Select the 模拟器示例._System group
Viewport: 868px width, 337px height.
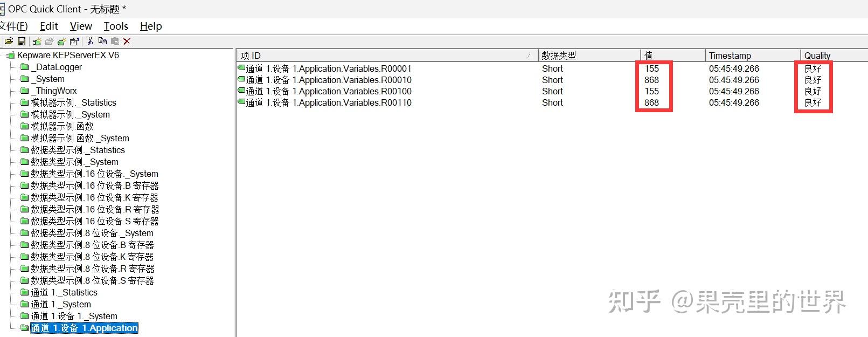click(71, 114)
